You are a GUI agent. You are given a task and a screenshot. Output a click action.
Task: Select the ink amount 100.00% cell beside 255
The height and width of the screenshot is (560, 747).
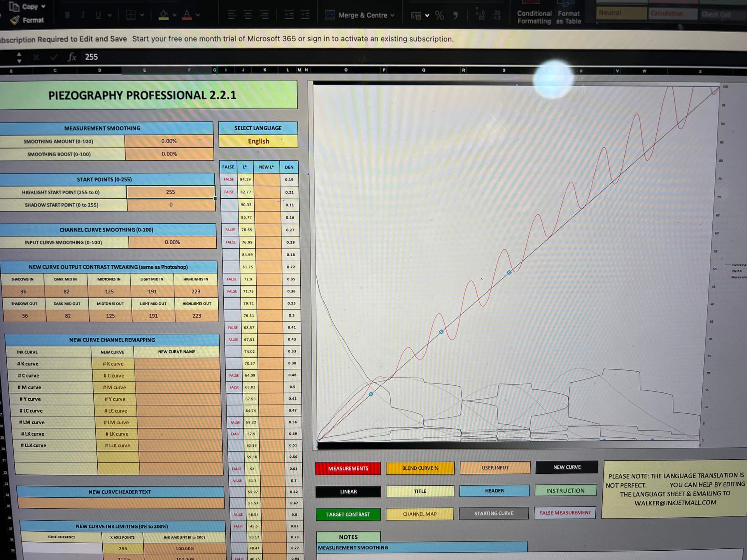click(x=184, y=549)
